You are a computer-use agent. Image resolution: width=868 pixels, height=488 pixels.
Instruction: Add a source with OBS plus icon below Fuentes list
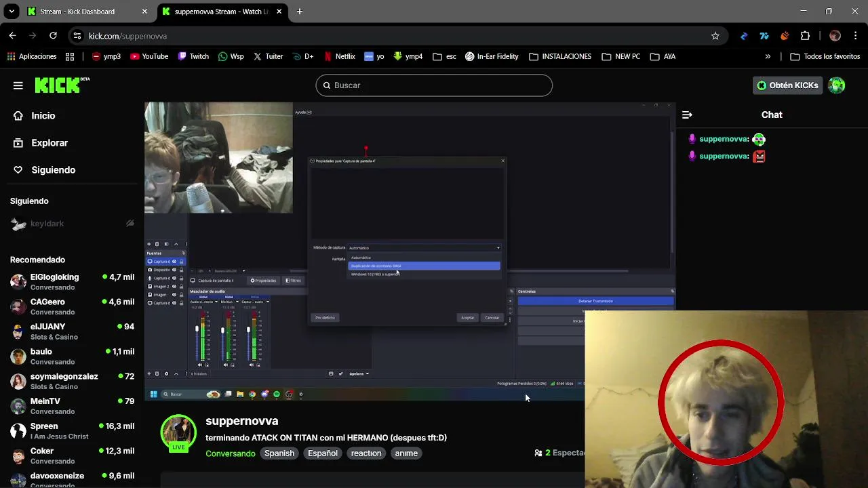(x=149, y=373)
